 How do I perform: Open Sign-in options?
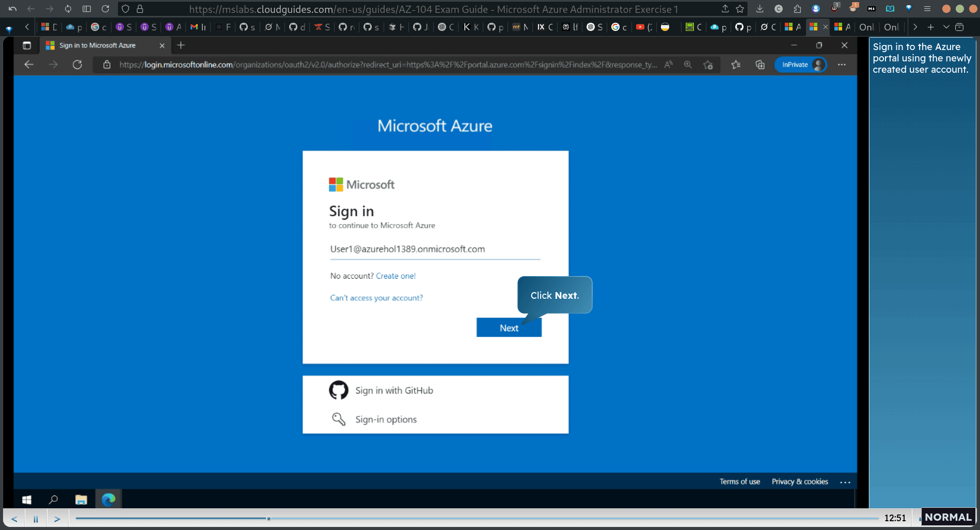386,420
